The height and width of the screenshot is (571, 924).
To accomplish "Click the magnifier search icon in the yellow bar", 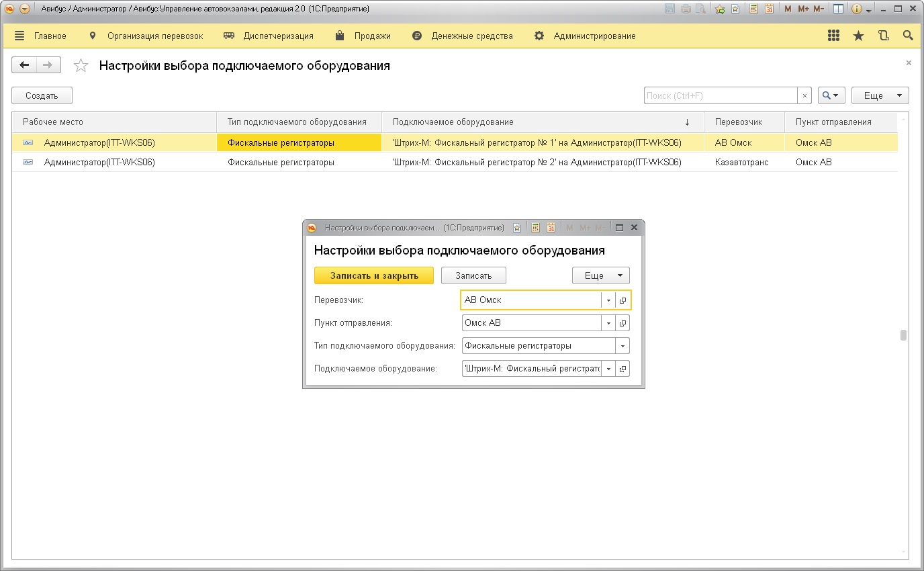I will 908,36.
